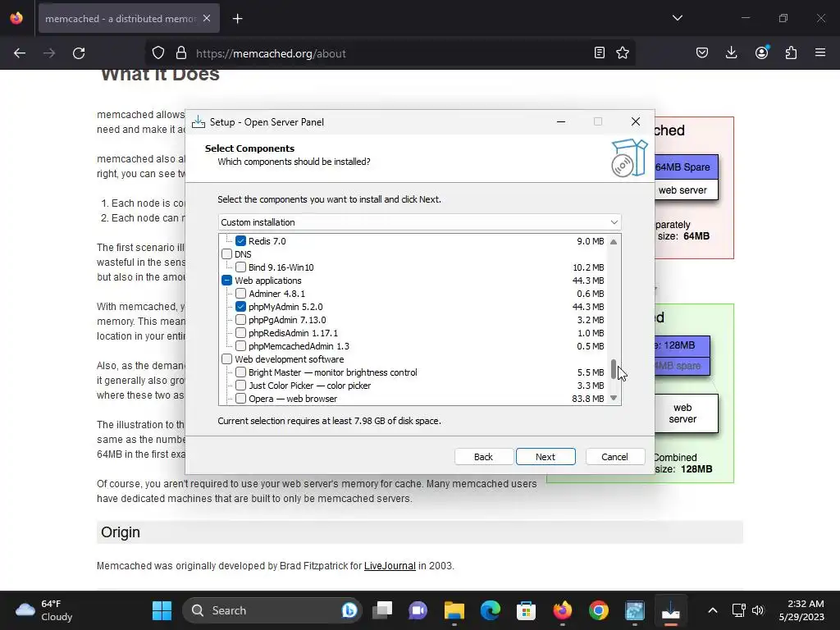Open clock and date panel
This screenshot has width=840, height=630.
(801, 610)
